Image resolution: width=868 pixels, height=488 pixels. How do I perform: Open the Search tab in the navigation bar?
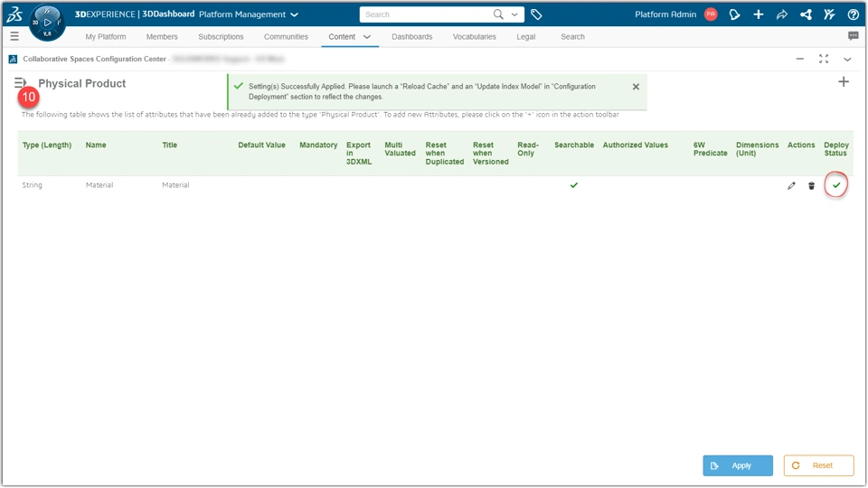[572, 36]
